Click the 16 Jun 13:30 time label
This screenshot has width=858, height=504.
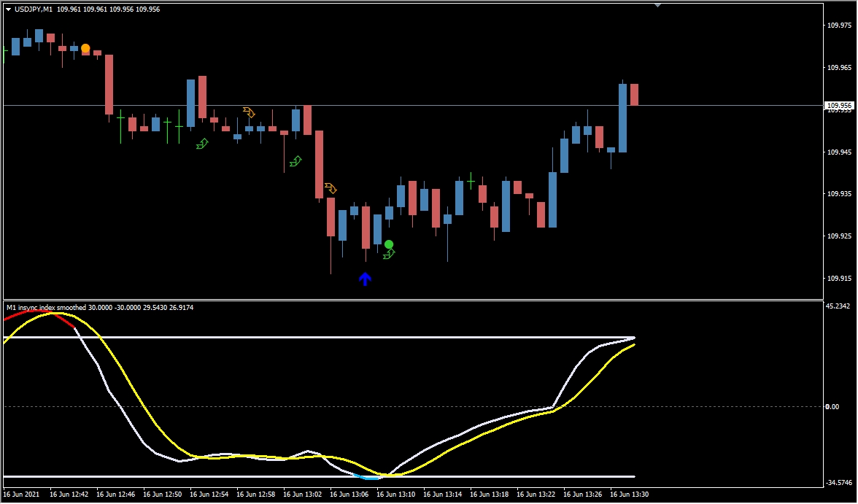tap(630, 494)
